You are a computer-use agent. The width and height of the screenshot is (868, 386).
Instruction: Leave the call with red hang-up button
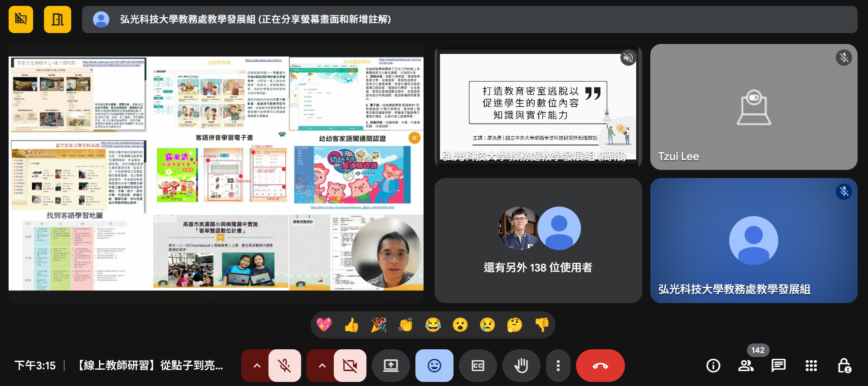tap(600, 366)
